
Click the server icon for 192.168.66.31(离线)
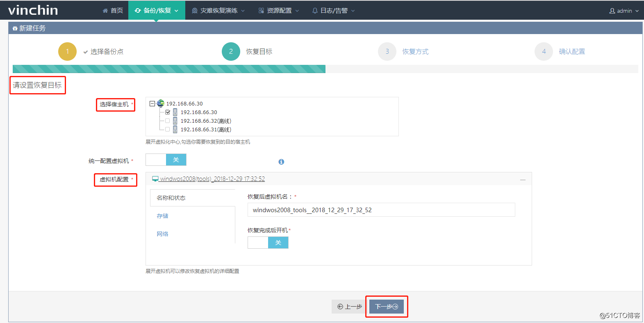[175, 129]
